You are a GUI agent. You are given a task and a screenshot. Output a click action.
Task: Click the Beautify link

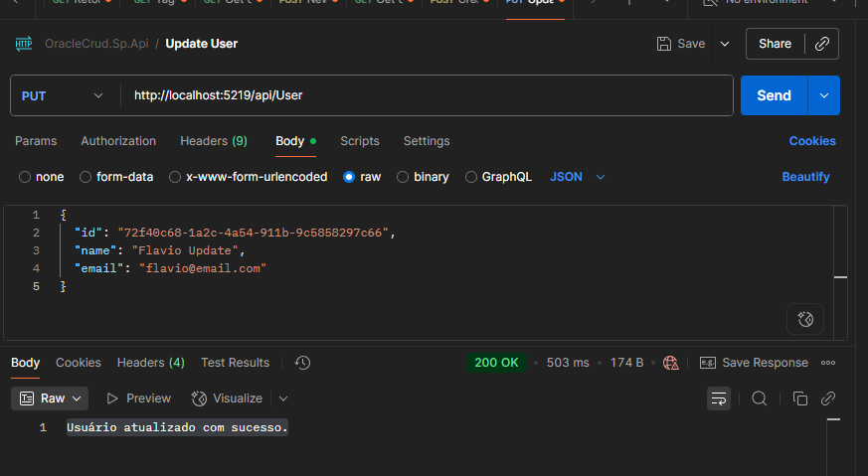pyautogui.click(x=805, y=177)
